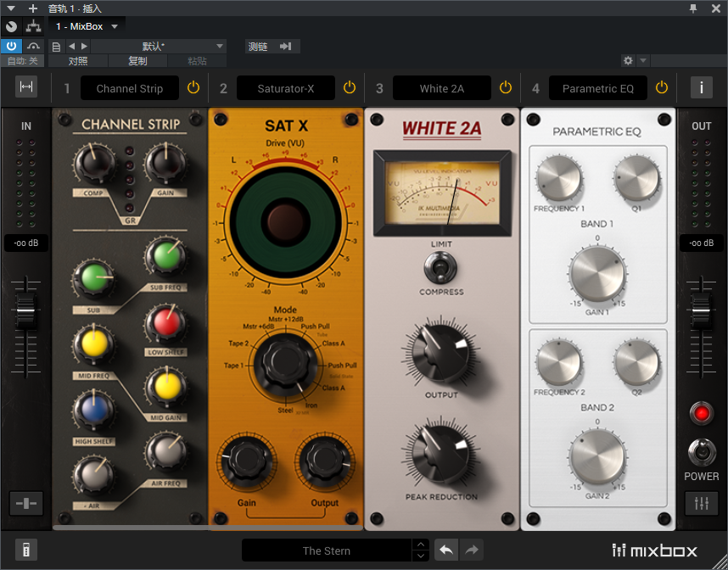Open The Stern preset name field

tap(327, 550)
